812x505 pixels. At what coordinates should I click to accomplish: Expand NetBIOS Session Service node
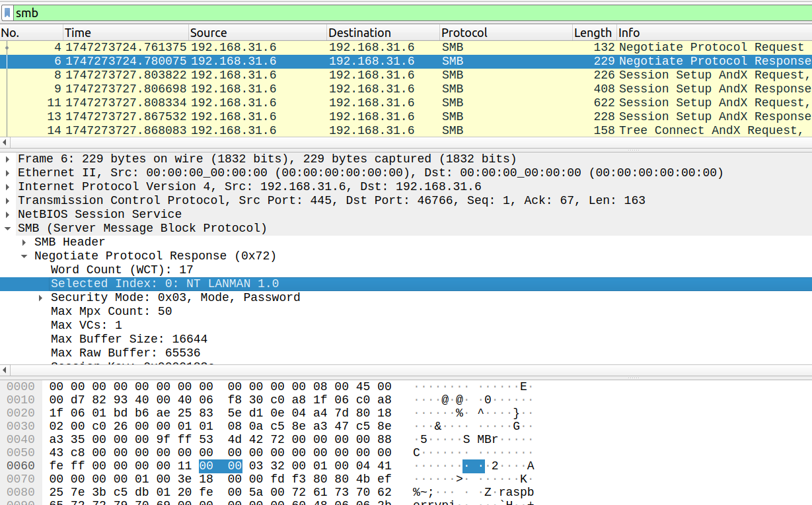click(8, 214)
